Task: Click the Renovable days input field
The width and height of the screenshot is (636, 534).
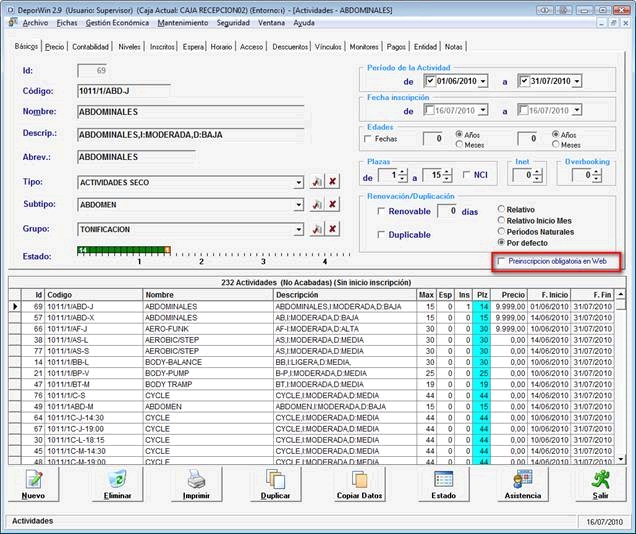Action: tap(448, 211)
